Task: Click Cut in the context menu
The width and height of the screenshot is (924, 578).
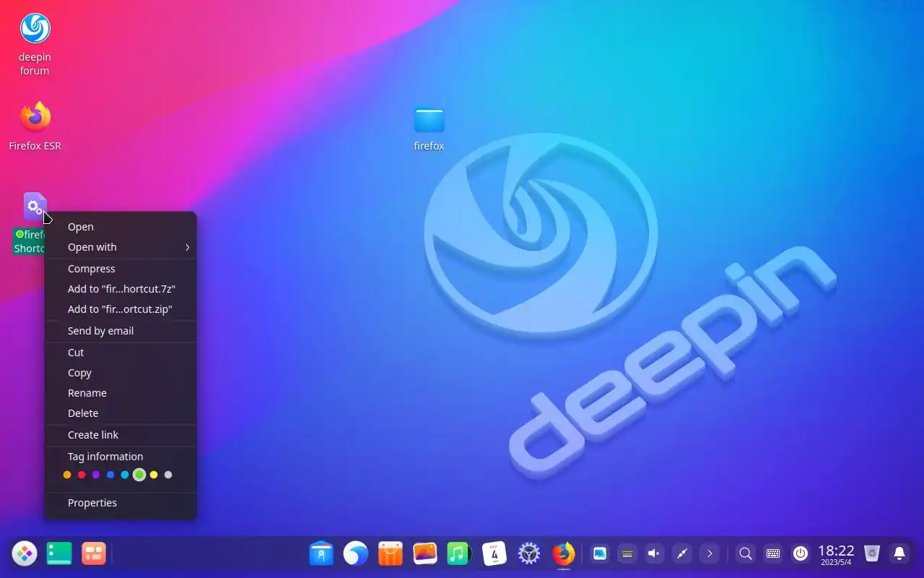Action: pos(121,353)
